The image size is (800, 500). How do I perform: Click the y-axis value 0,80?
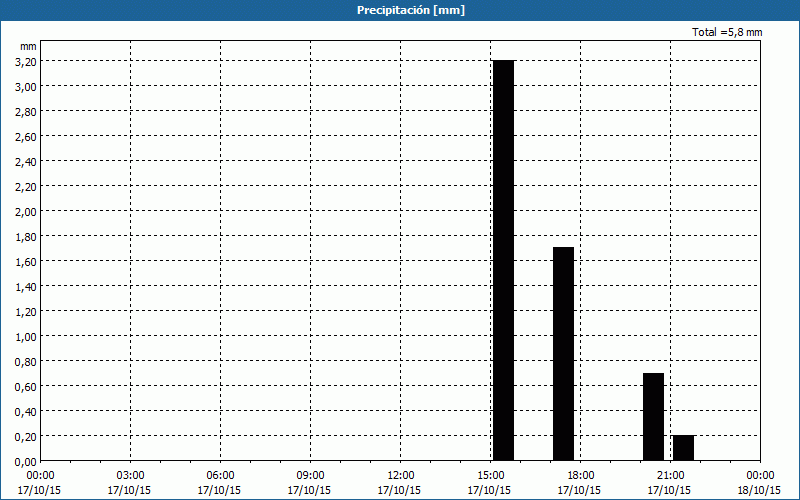26,362
